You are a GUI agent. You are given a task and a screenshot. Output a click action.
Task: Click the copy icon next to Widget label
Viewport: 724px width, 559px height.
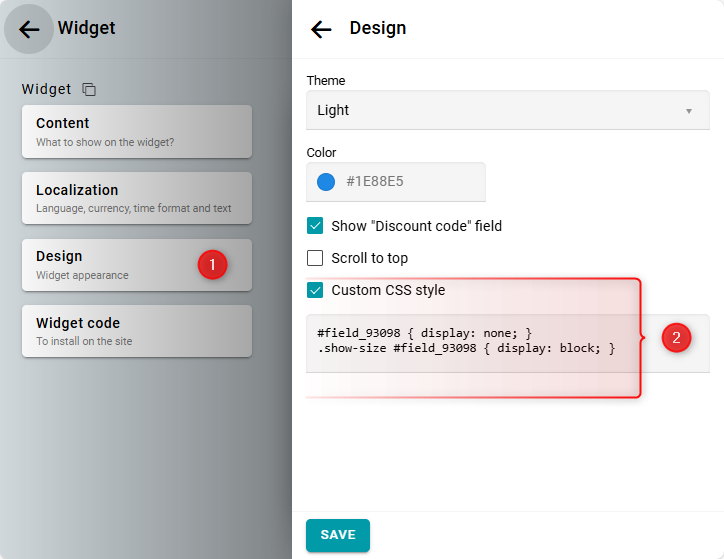(89, 89)
